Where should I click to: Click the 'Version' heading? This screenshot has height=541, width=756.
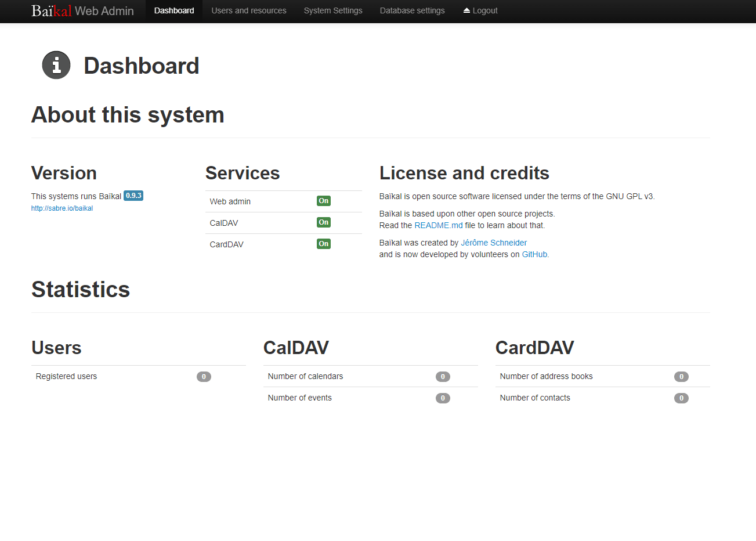tap(64, 173)
